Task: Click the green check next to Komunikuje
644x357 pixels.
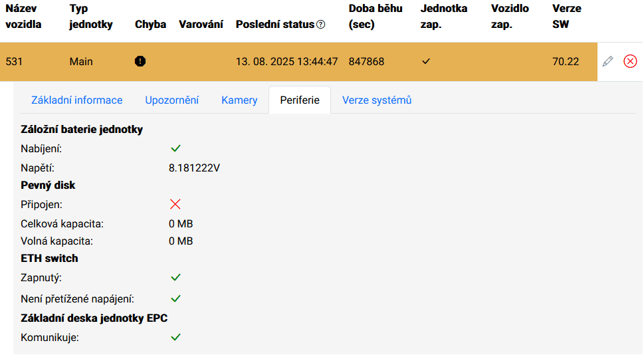Action: (x=175, y=337)
